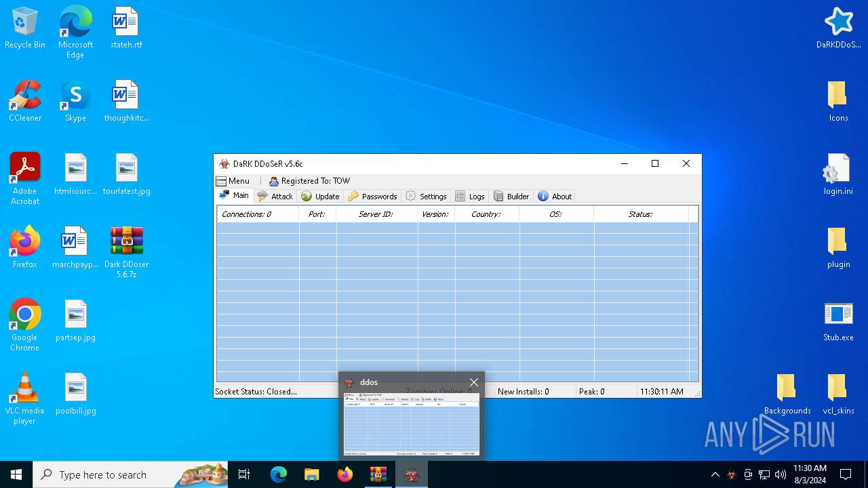Show hidden system tray icons

(715, 474)
